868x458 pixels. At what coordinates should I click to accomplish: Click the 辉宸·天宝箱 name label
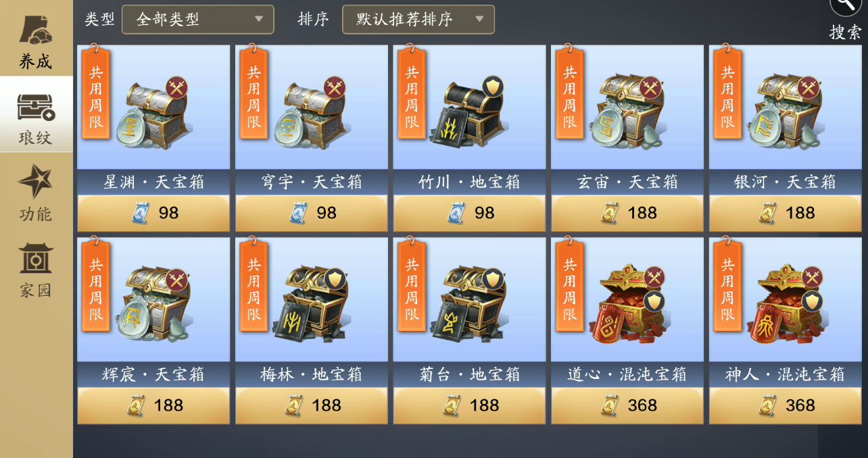point(153,374)
